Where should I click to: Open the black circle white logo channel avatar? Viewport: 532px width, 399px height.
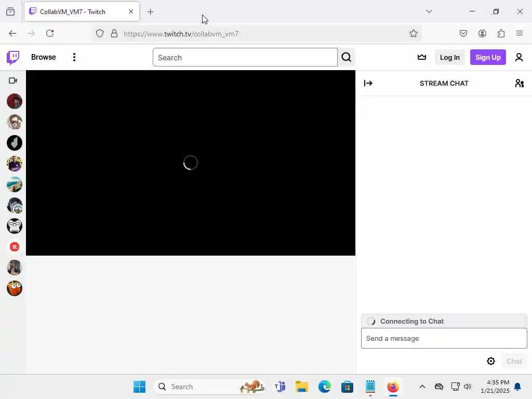click(14, 143)
